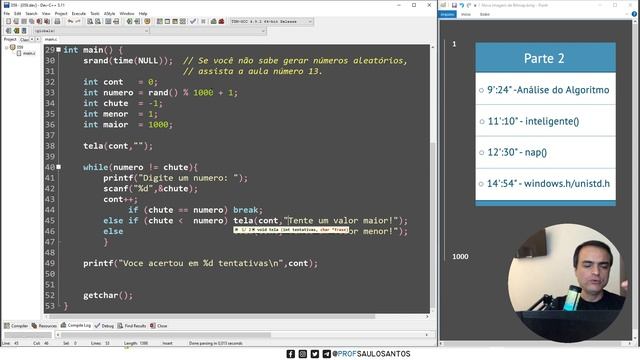
Task: Click the Facebook icon in the bottom banner
Action: tap(291, 354)
